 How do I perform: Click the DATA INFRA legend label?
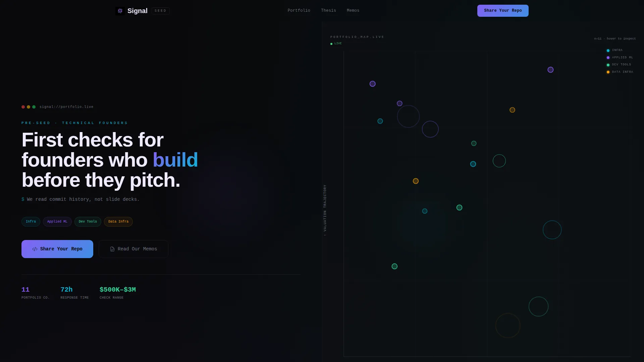(623, 72)
